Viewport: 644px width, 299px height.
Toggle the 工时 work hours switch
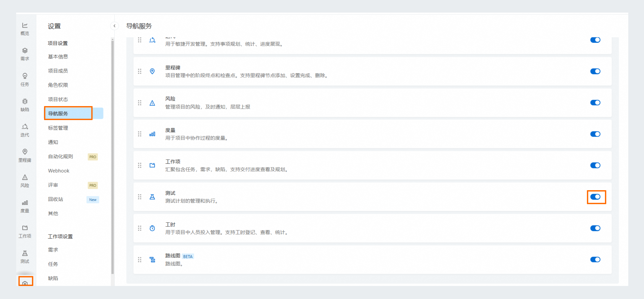[x=595, y=228]
